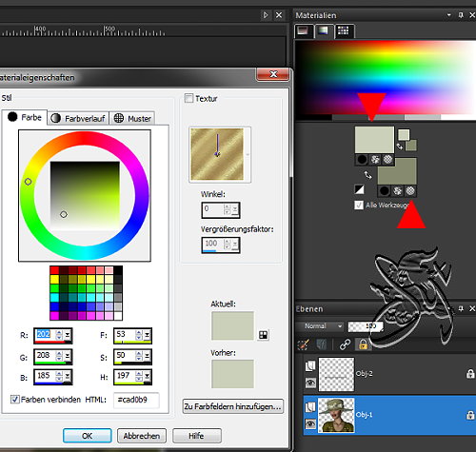Viewport: 476px width, 452px height.
Task: Click the layer type icon of Obj-1
Action: [x=310, y=407]
